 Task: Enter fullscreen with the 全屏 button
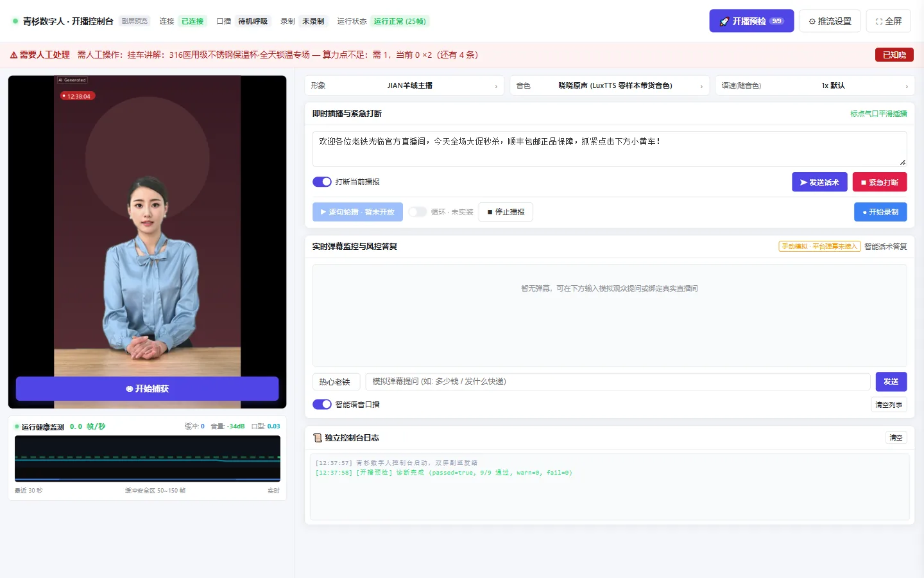pos(888,21)
